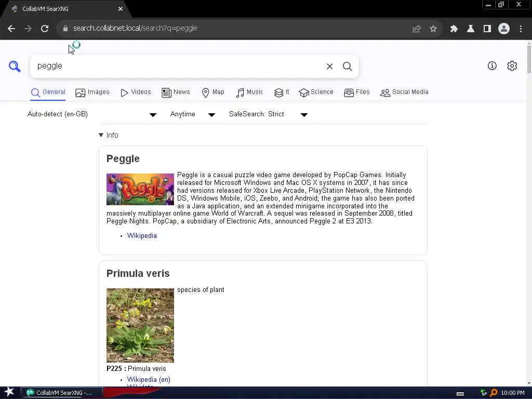
Task: Open Chrome three-dot menu
Action: click(521, 29)
